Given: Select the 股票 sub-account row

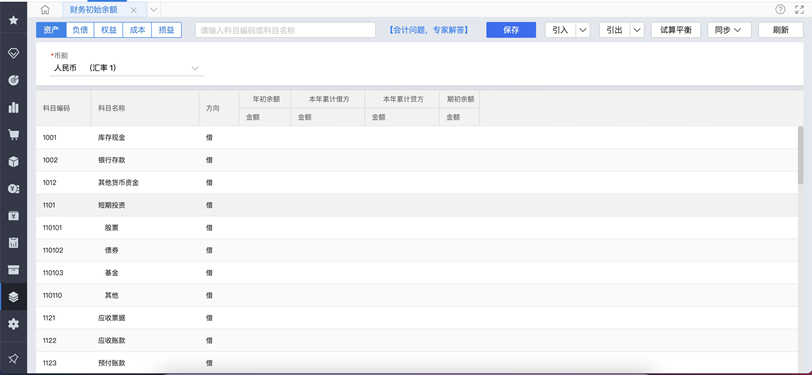Looking at the screenshot, I should point(417,228).
